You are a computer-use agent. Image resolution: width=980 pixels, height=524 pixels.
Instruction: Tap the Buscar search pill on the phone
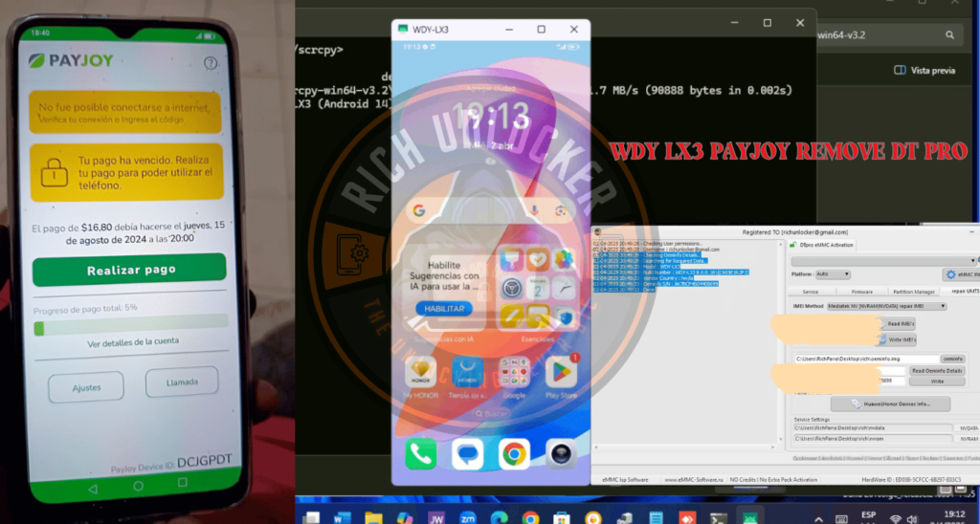click(x=491, y=413)
